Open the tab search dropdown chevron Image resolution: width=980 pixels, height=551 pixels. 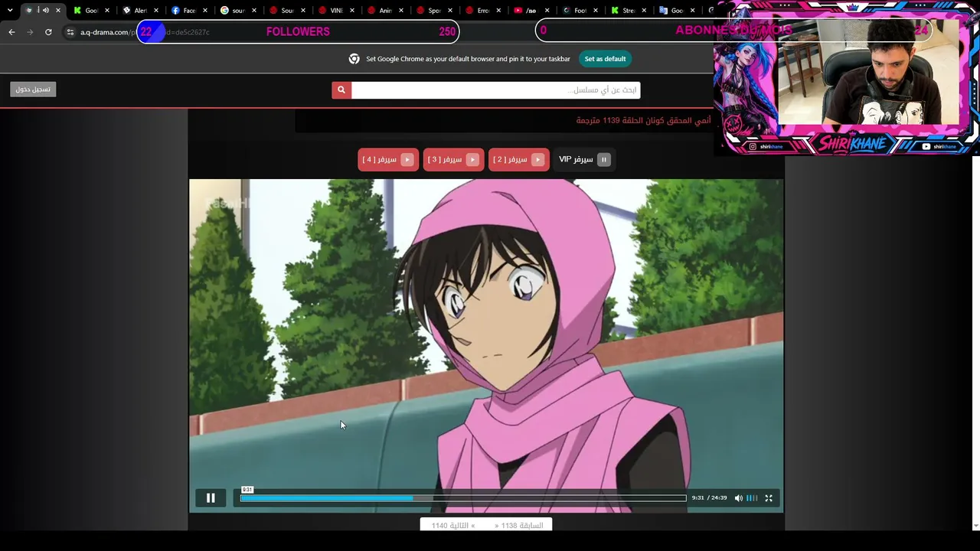[10, 11]
